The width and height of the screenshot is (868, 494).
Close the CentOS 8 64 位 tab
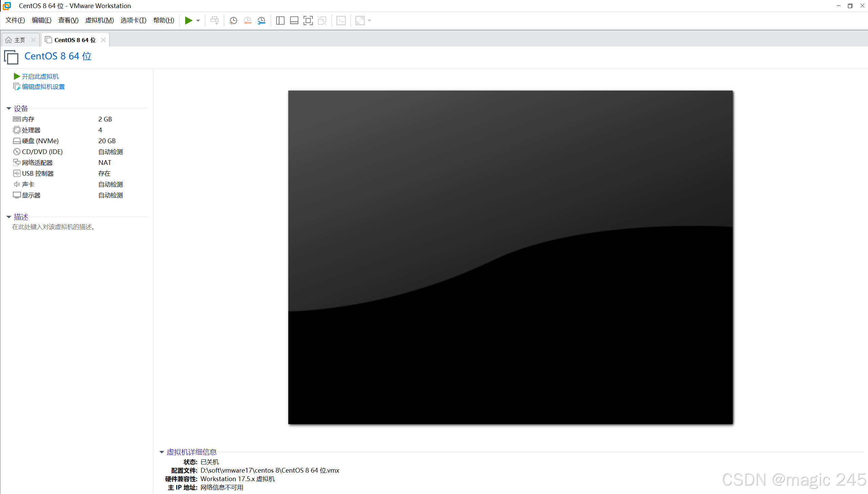[x=103, y=40]
